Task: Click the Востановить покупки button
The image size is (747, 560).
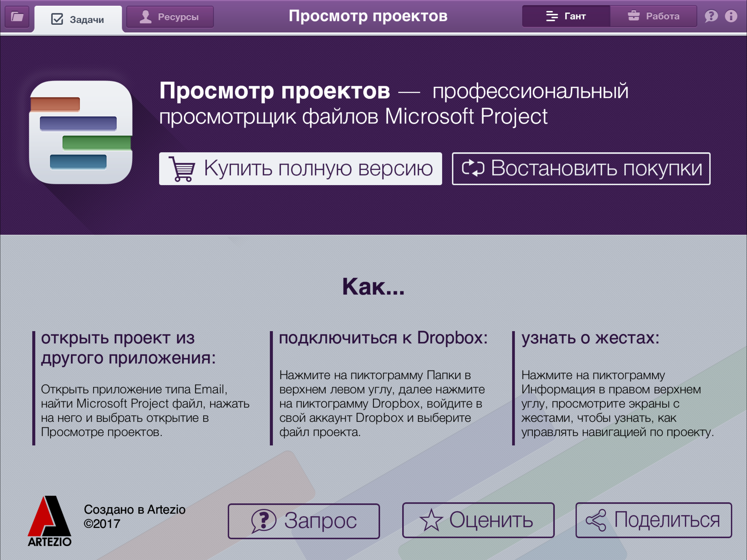Action: (581, 168)
